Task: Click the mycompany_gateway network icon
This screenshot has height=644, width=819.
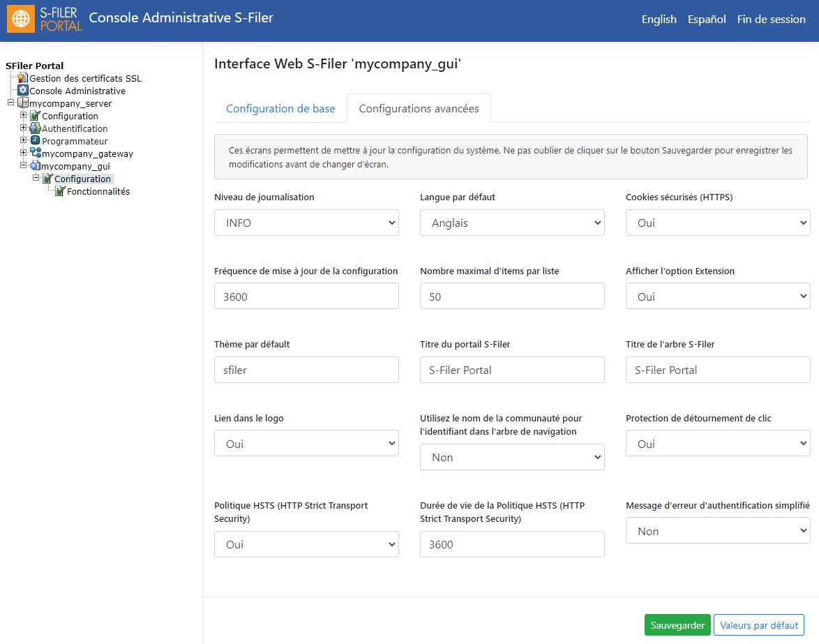Action: click(36, 153)
